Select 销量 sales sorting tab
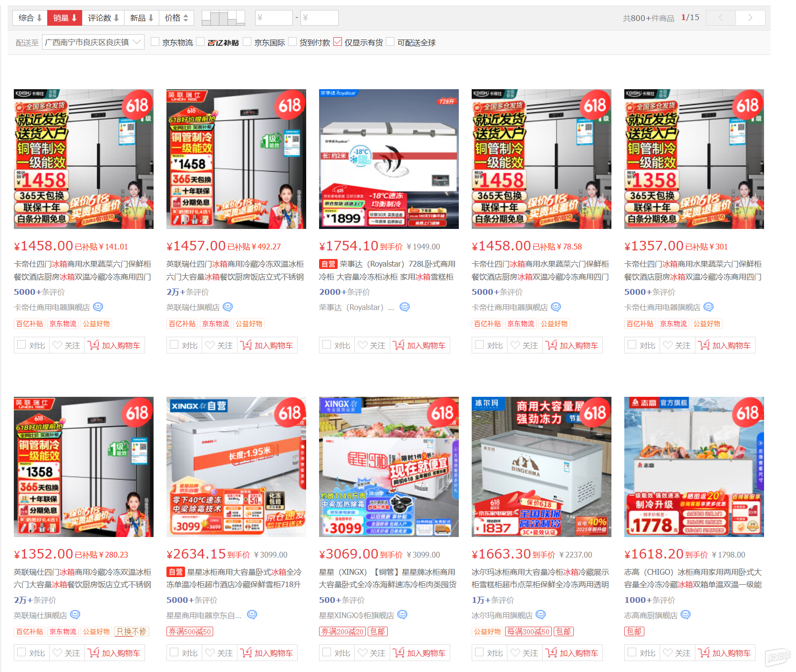Viewport: 796px width, 672px height. pyautogui.click(x=65, y=18)
